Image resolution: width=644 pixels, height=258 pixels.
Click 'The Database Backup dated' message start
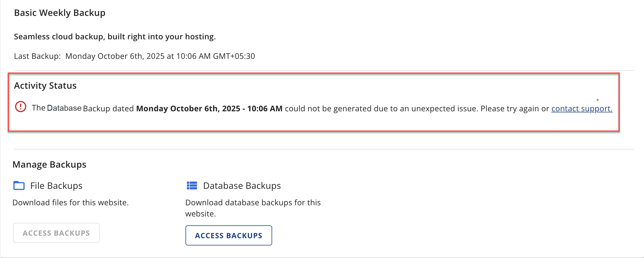[x=83, y=108]
